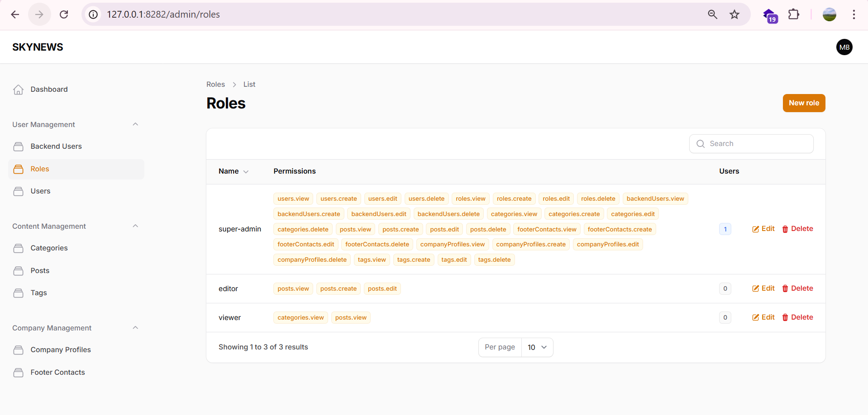
Task: Click the New role button
Action: coord(804,103)
